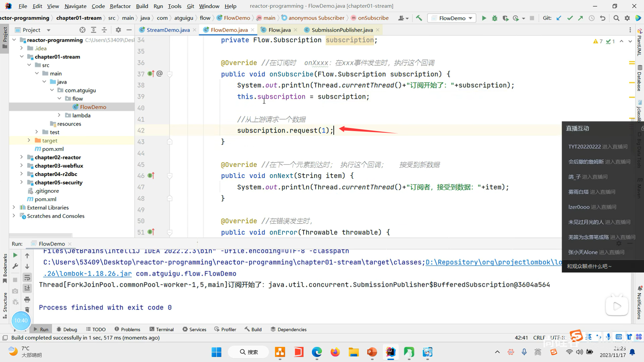The image size is (644, 362).
Task: Open the lombok jar path link
Action: click(x=88, y=274)
